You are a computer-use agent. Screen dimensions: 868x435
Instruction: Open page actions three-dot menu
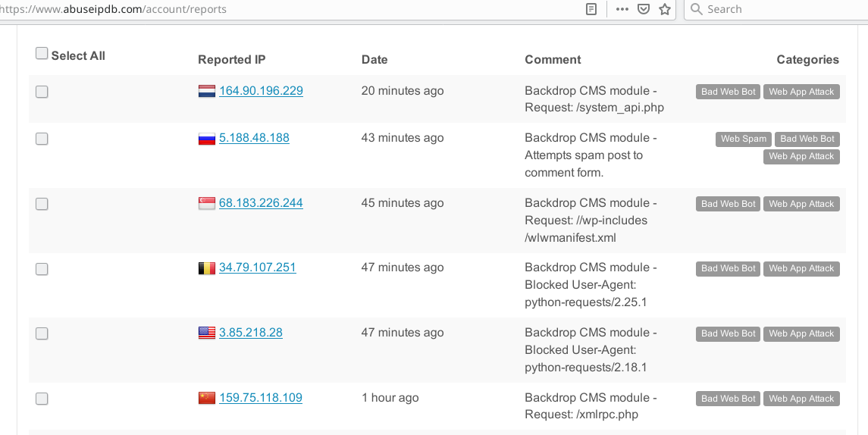point(622,9)
